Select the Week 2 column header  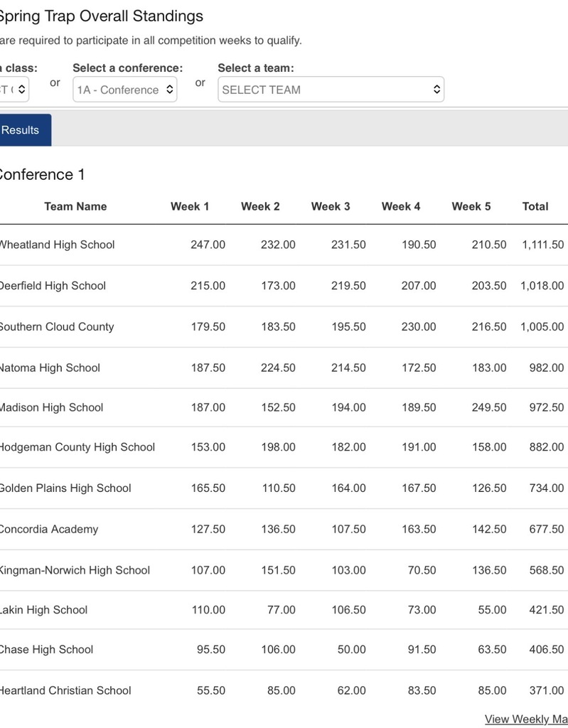point(260,207)
